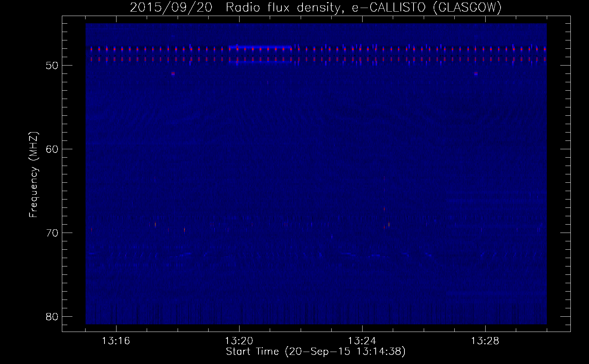Click the 70 frequency tick label
This screenshot has height=364, width=589.
point(52,233)
